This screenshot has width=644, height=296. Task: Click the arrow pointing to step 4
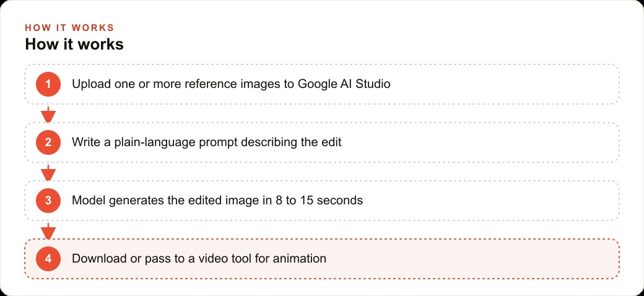(48, 231)
